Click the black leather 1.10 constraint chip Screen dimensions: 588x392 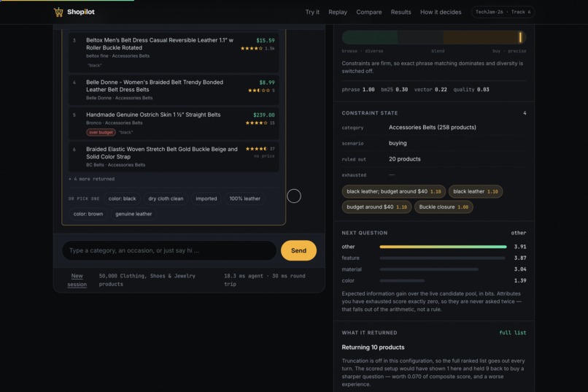(x=476, y=191)
